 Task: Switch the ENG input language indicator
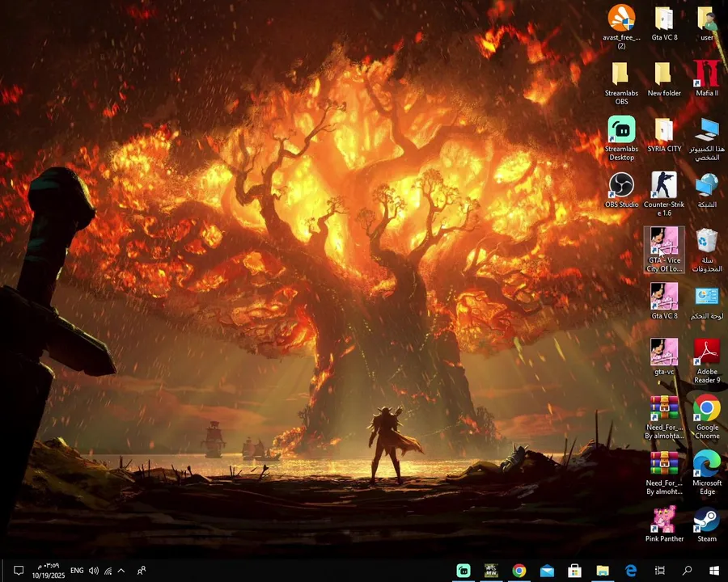pos(77,571)
